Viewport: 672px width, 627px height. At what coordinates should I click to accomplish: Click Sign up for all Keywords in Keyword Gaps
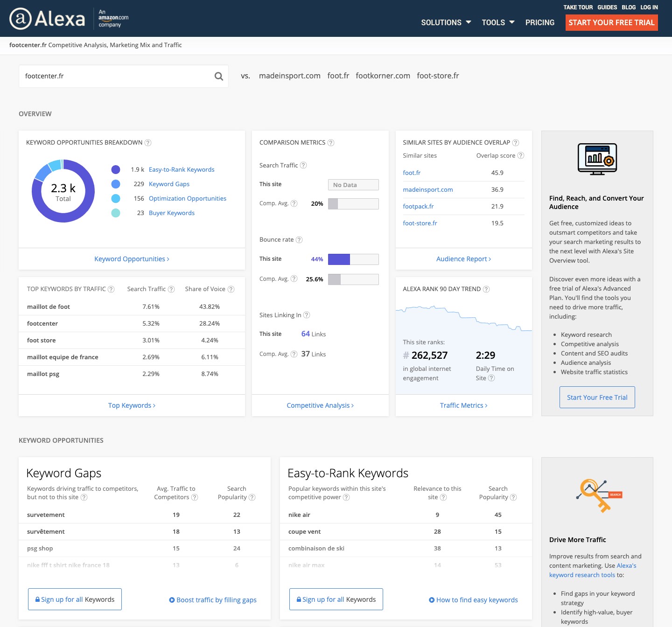click(x=75, y=599)
